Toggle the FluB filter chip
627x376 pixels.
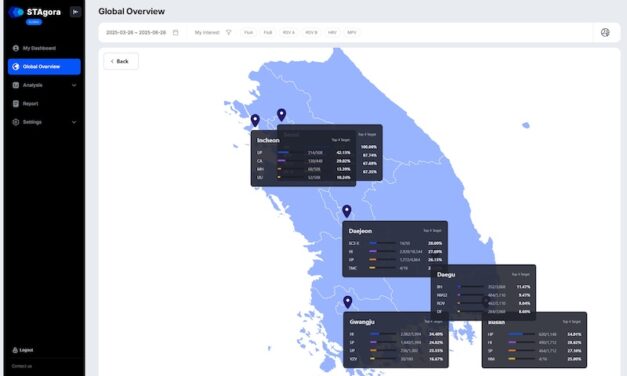(x=268, y=32)
